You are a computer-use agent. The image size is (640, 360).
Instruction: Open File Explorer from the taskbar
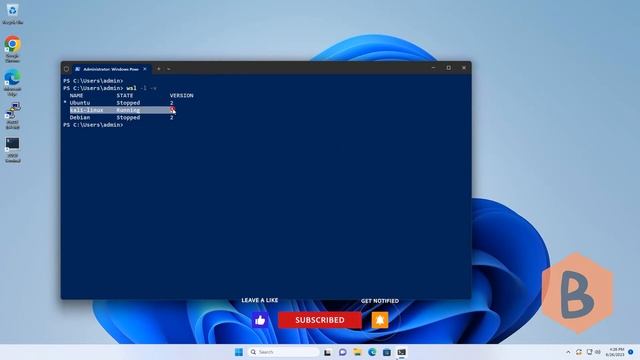pos(357,352)
